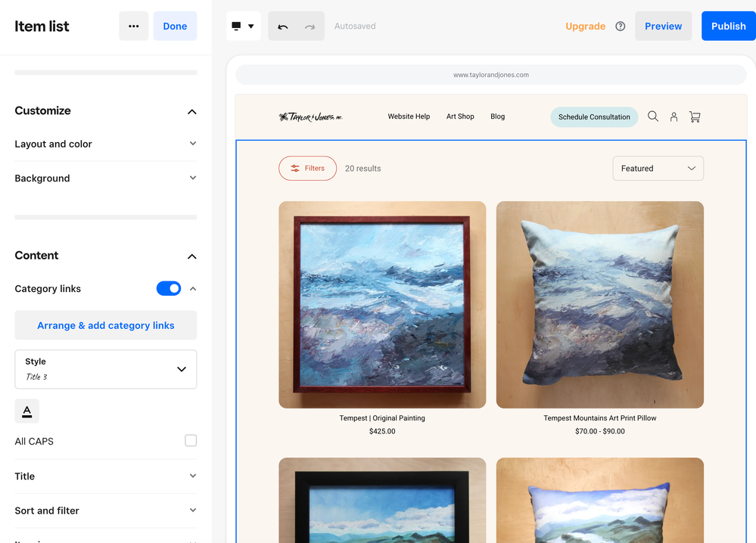Open the account person icon
This screenshot has height=543, width=756.
[674, 116]
